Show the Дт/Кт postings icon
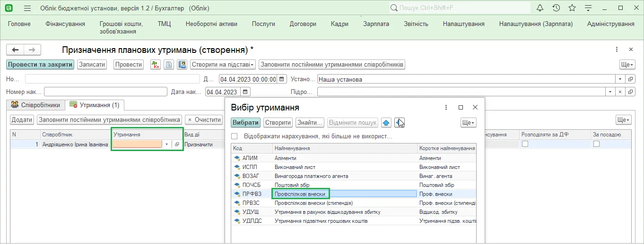Image resolution: width=644 pixels, height=245 pixels. tap(156, 65)
